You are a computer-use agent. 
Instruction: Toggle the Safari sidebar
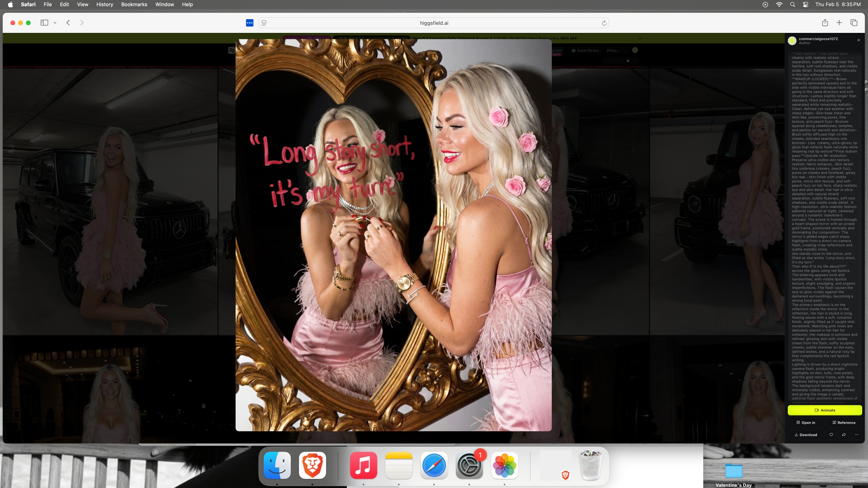coord(44,23)
